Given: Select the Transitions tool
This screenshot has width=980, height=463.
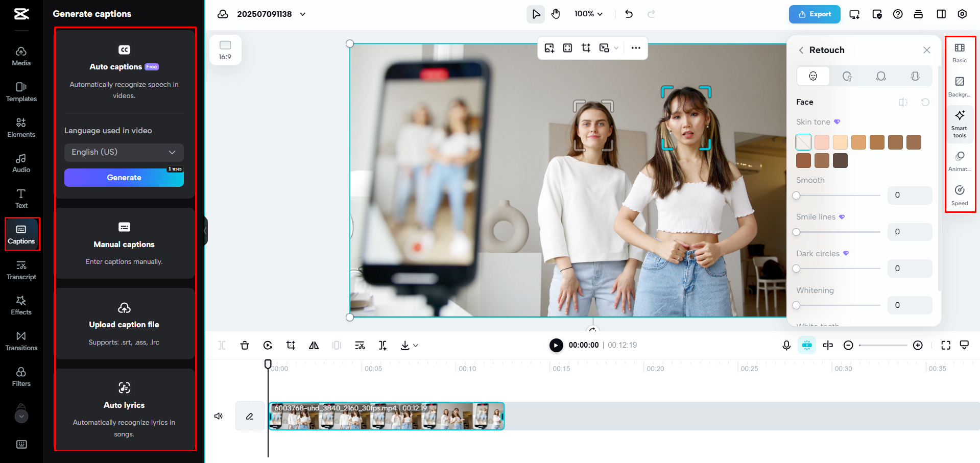Looking at the screenshot, I should 21,341.
